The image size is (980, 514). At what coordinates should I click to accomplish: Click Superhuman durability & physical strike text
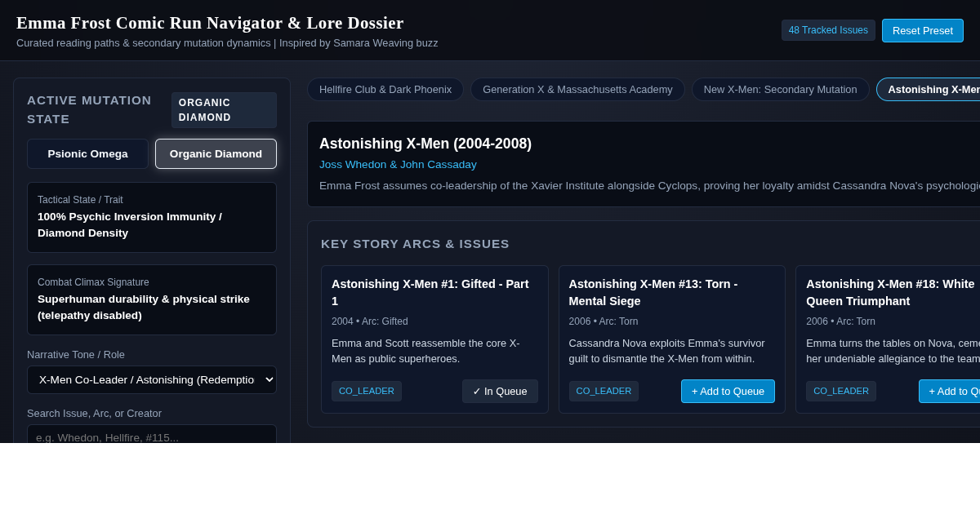[x=144, y=308]
